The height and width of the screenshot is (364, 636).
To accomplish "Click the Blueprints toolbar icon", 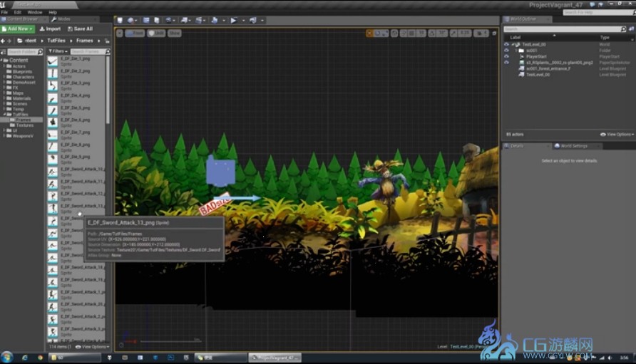I will pos(184,20).
